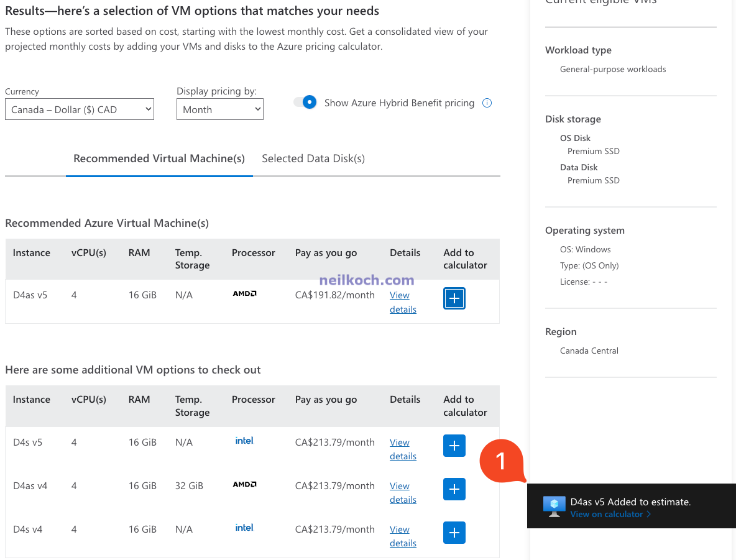View details for D4as v4
This screenshot has height=560, width=736.
[x=403, y=493]
